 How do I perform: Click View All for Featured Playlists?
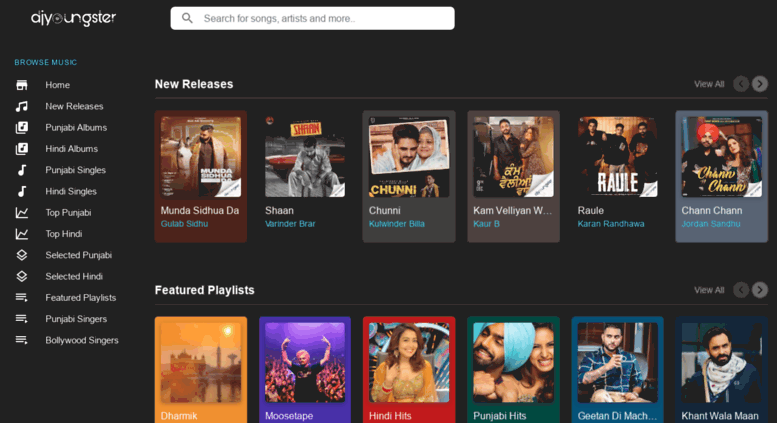[x=709, y=290]
